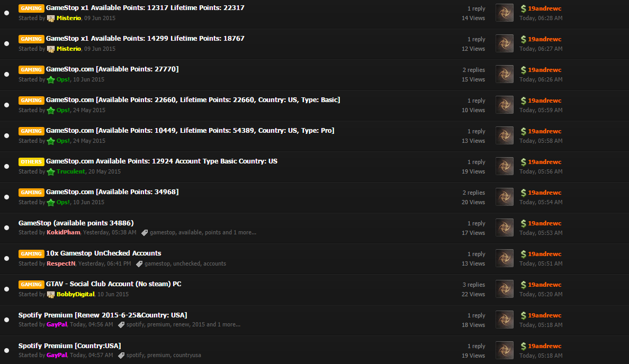Open thread with Available Points: 10449 Type: Pro

190,130
